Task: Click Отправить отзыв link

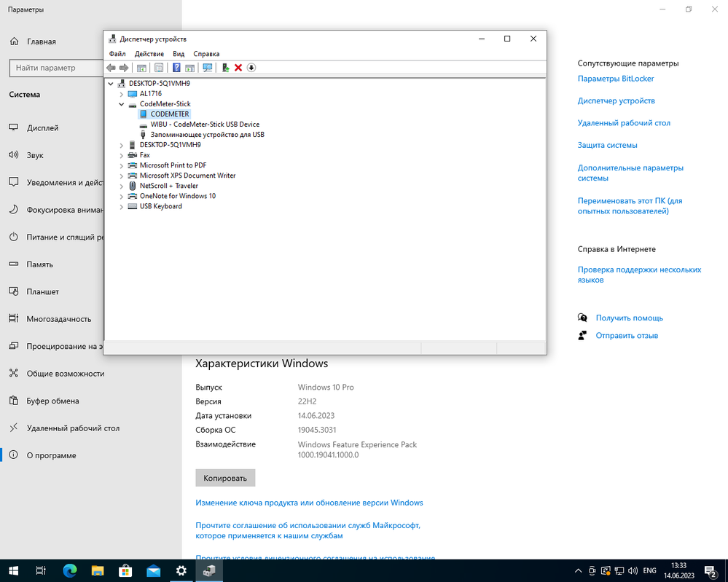Action: tap(627, 336)
